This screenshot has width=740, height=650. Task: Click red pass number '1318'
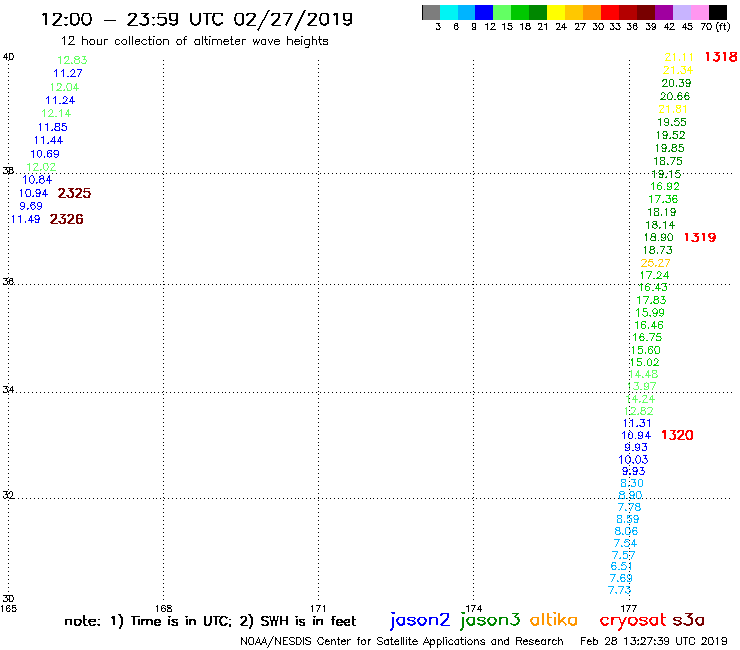(x=721, y=57)
